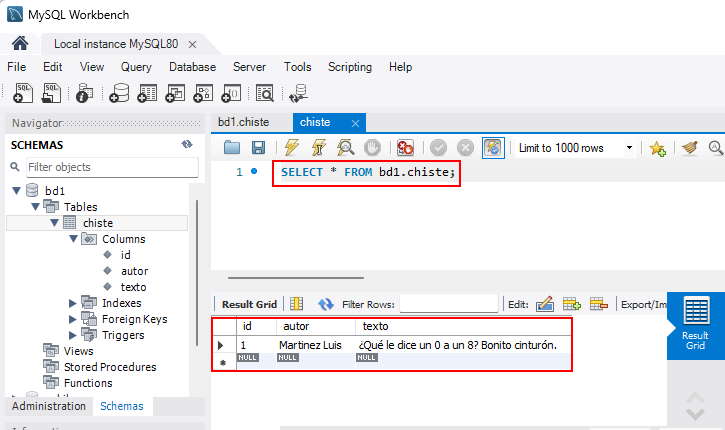Select the autor column in the tree
This screenshot has height=430, width=725.
tap(134, 271)
